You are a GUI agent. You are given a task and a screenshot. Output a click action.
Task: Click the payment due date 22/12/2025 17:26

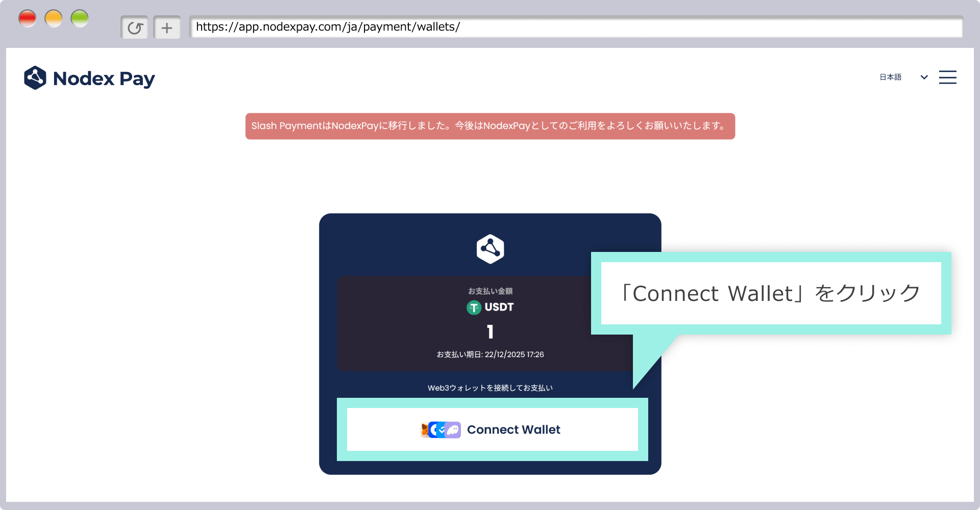coord(490,354)
